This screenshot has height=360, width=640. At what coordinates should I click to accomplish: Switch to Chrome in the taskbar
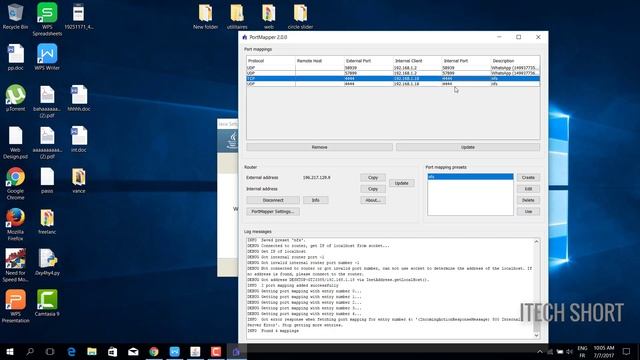tap(154, 351)
